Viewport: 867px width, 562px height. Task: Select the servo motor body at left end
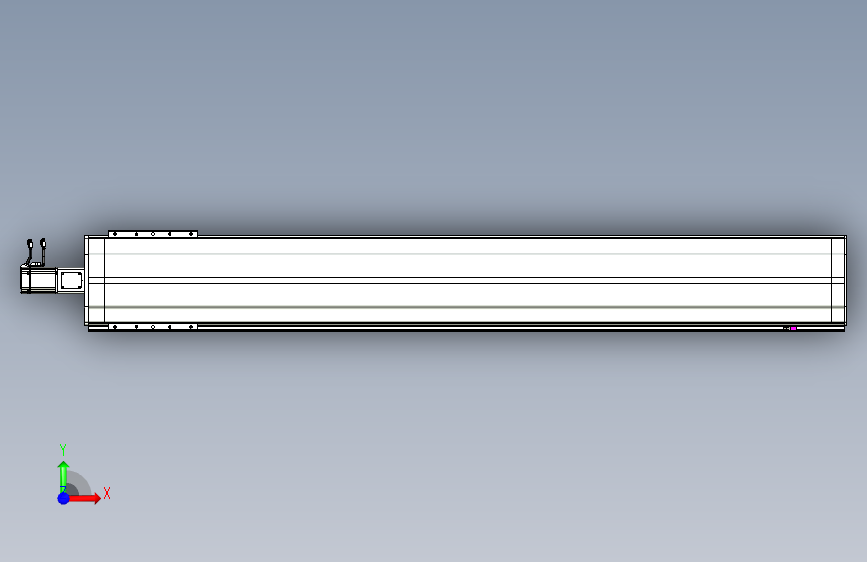[39, 280]
